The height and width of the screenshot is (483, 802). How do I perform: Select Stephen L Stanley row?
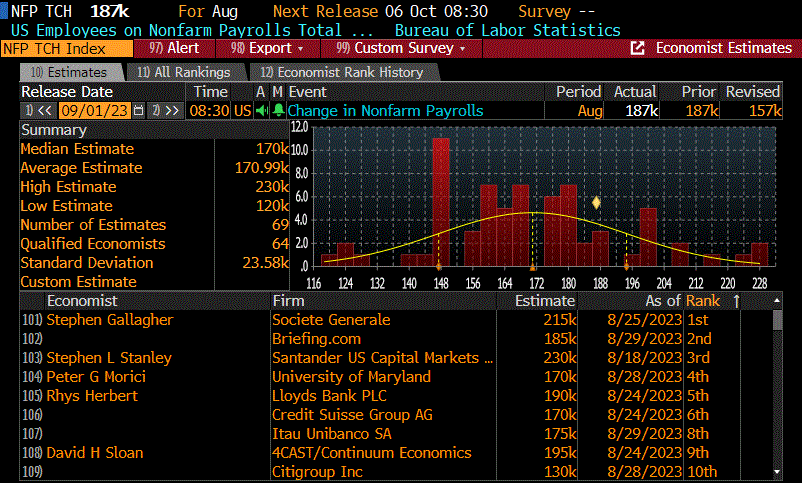click(x=396, y=358)
